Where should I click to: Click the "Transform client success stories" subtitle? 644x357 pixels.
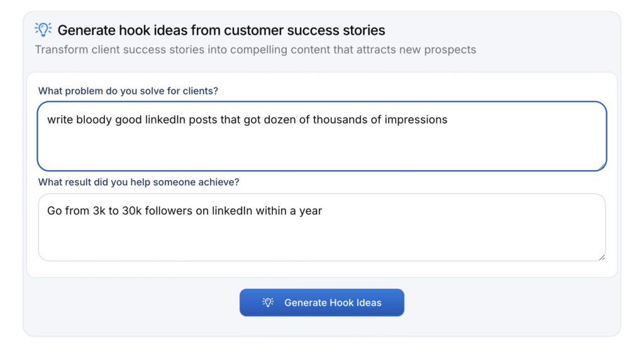(x=255, y=50)
